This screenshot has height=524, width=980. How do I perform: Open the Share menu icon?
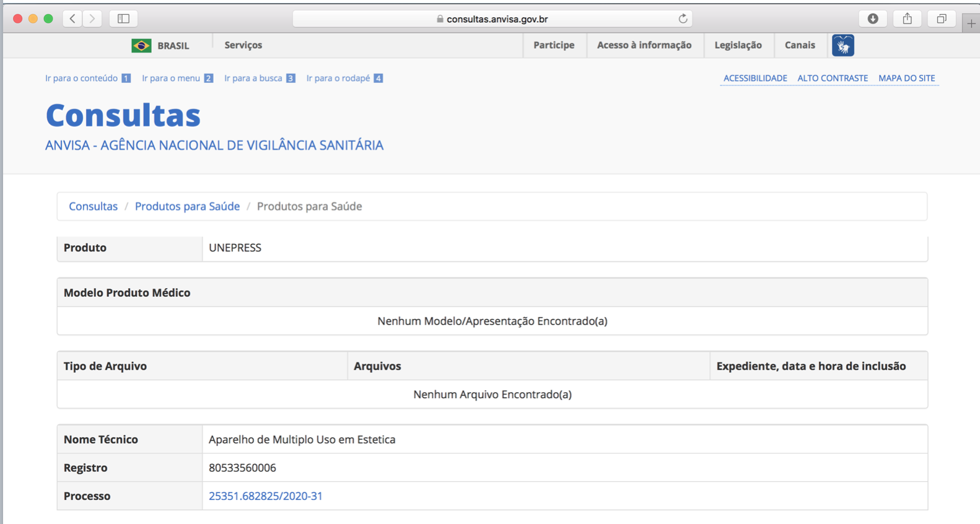[x=908, y=19]
